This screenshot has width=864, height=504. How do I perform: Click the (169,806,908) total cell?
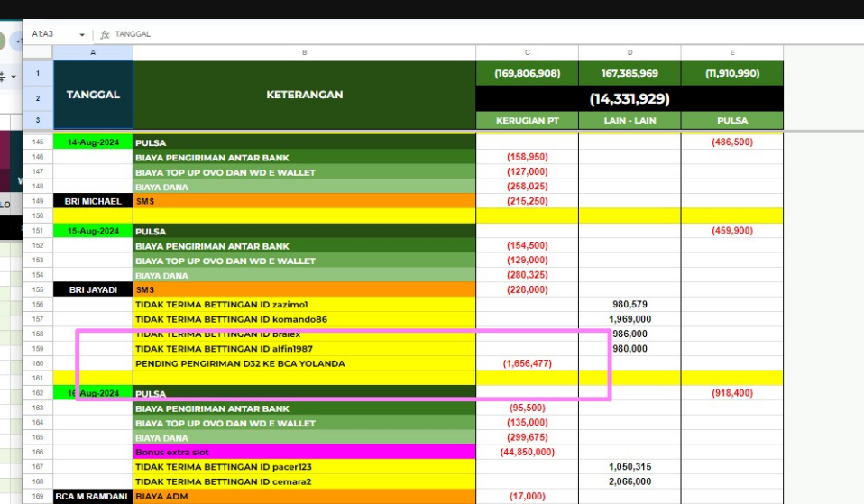(x=528, y=73)
